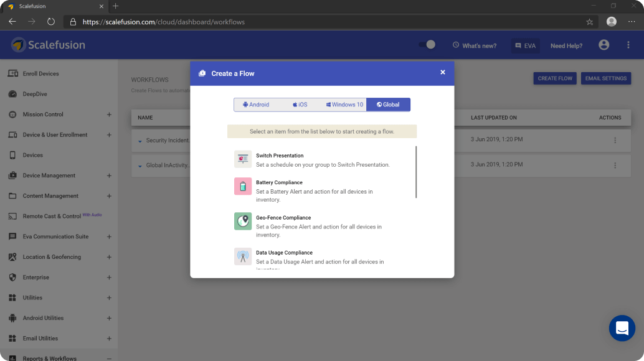Expand the Device Management sidebar section
Image resolution: width=644 pixels, height=361 pixels.
[x=110, y=176]
